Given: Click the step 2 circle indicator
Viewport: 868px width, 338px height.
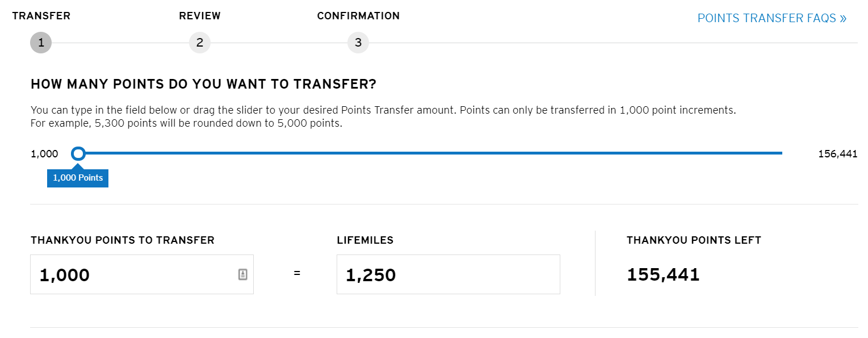Looking at the screenshot, I should (200, 43).
